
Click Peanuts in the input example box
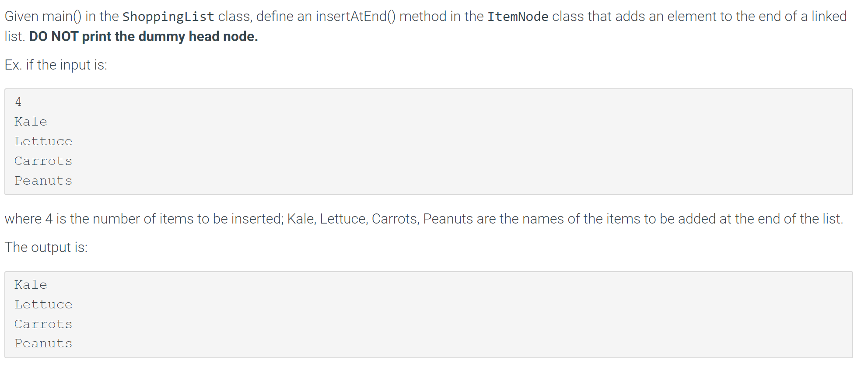coord(43,181)
